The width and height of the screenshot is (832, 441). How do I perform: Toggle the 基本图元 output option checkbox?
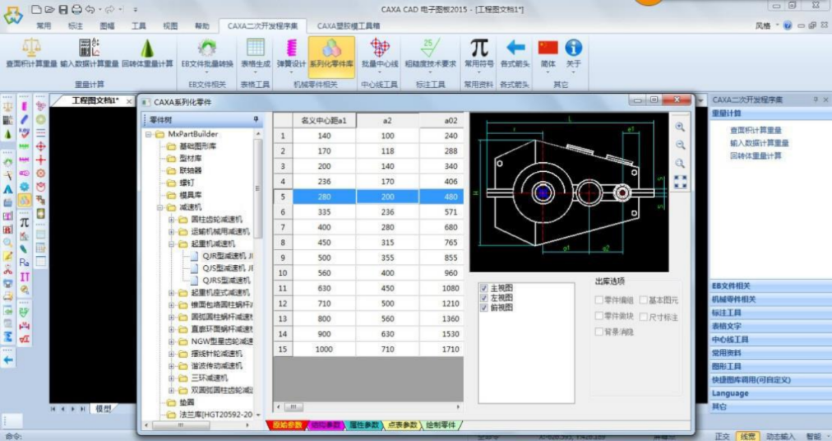643,300
